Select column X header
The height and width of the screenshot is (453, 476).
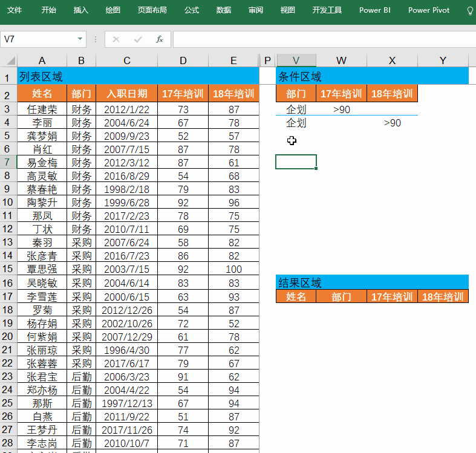click(392, 60)
